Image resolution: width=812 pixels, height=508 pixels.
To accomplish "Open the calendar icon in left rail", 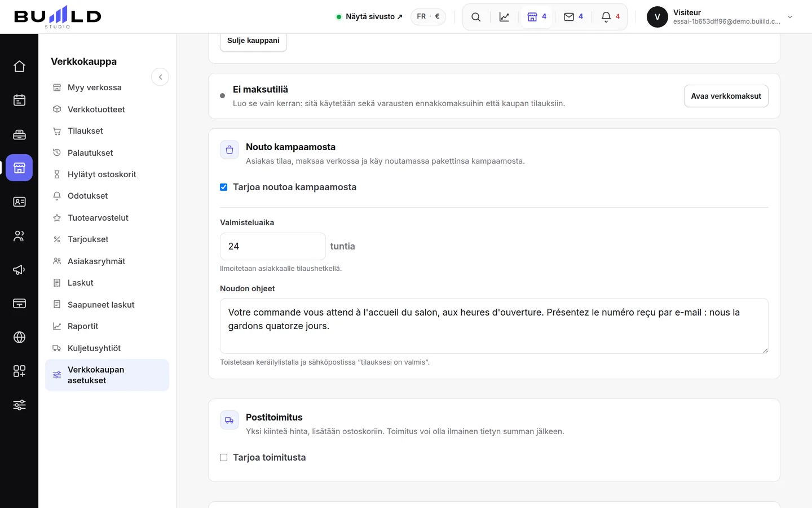I will [x=19, y=100].
